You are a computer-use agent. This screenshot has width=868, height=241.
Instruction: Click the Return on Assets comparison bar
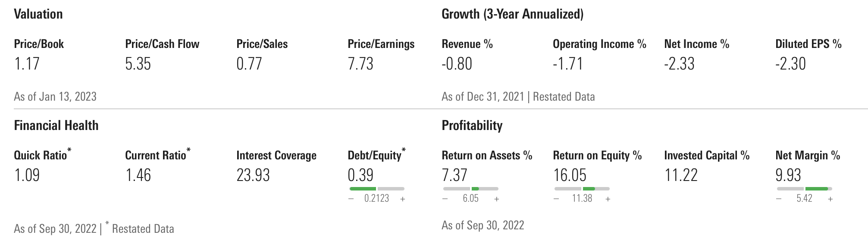(x=471, y=189)
